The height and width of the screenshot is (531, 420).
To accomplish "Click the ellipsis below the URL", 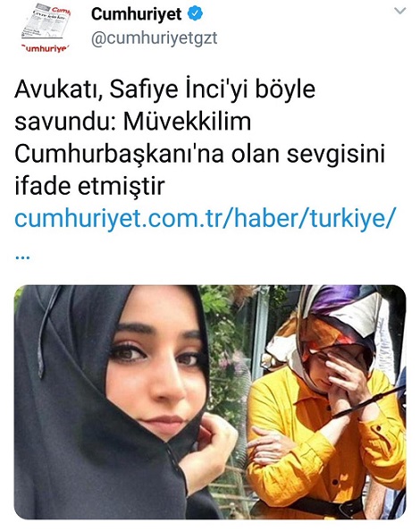I will tap(22, 257).
